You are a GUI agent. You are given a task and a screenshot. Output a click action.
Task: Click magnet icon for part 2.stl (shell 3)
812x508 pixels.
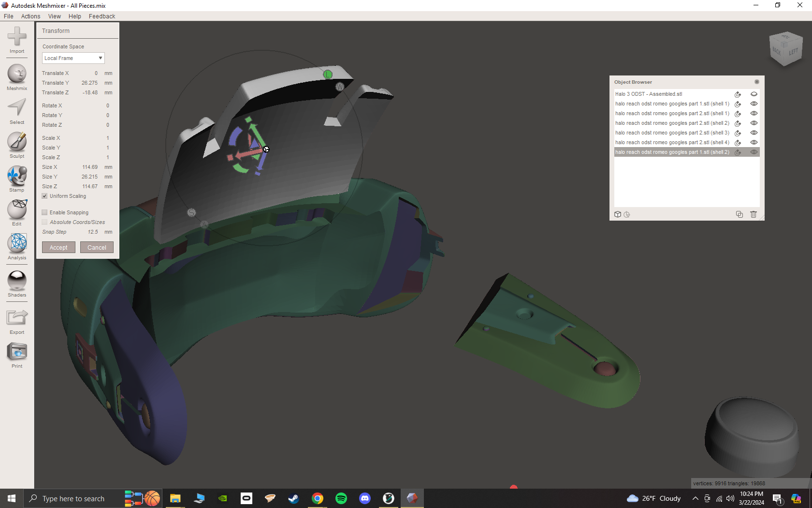click(x=738, y=133)
